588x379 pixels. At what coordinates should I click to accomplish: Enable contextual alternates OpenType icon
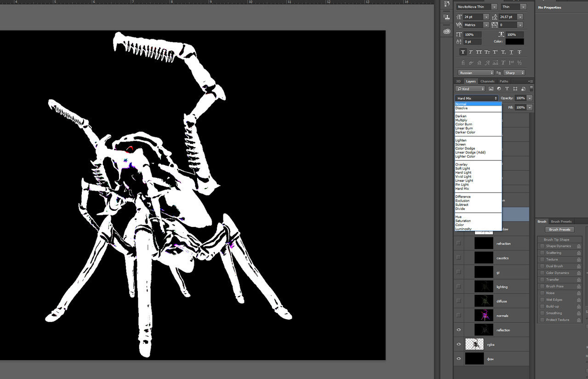pos(471,63)
